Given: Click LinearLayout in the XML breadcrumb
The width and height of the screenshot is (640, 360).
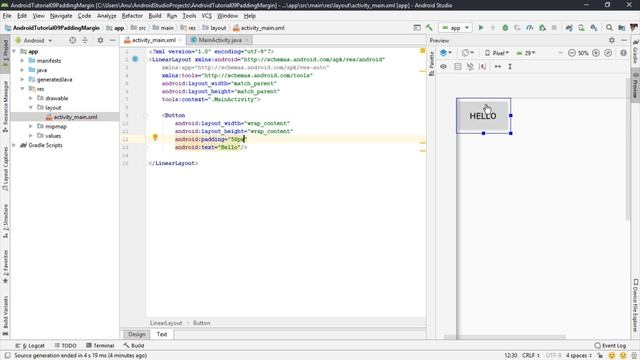Looking at the screenshot, I should (x=166, y=323).
